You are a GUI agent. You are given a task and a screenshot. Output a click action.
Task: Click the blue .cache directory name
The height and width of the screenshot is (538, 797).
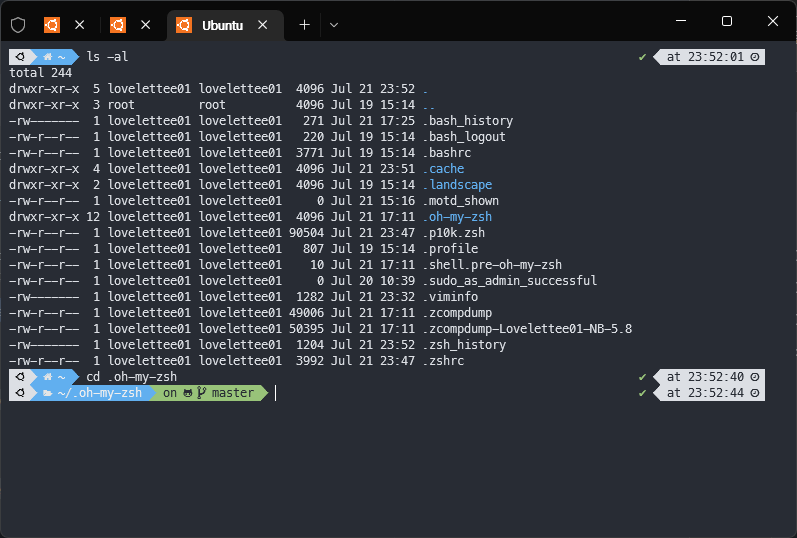click(443, 169)
